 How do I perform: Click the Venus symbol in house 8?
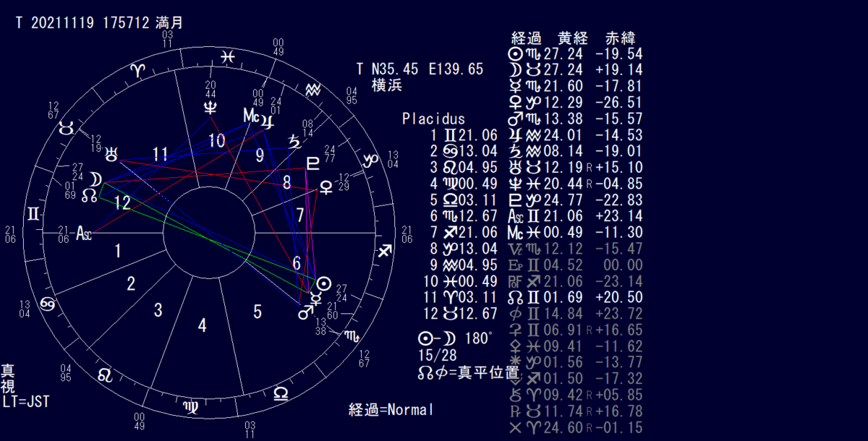326,187
